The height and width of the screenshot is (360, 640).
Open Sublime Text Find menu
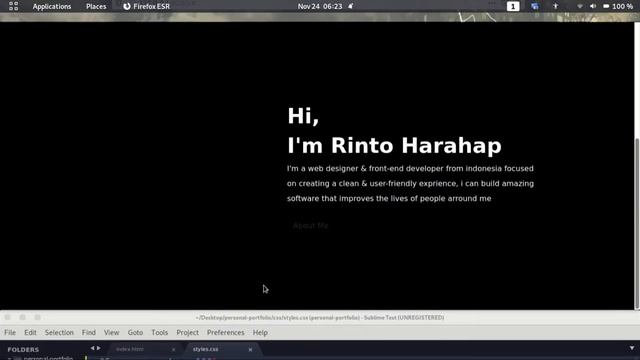click(89, 333)
